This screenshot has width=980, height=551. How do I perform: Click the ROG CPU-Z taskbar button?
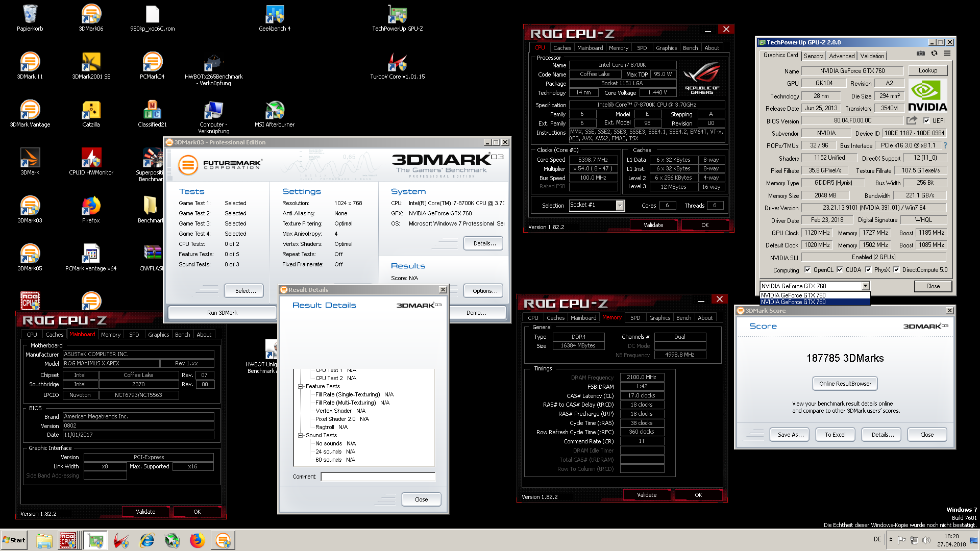[68, 540]
